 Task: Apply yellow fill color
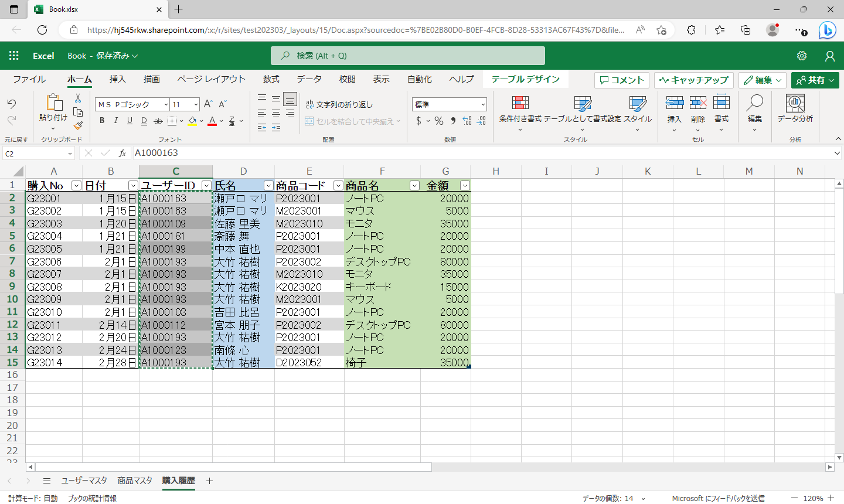click(x=192, y=121)
